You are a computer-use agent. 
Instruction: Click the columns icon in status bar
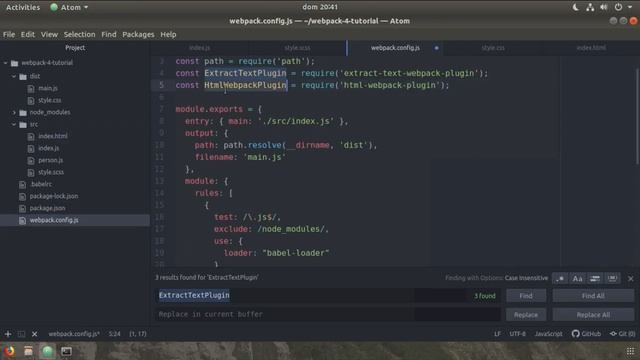point(21,334)
